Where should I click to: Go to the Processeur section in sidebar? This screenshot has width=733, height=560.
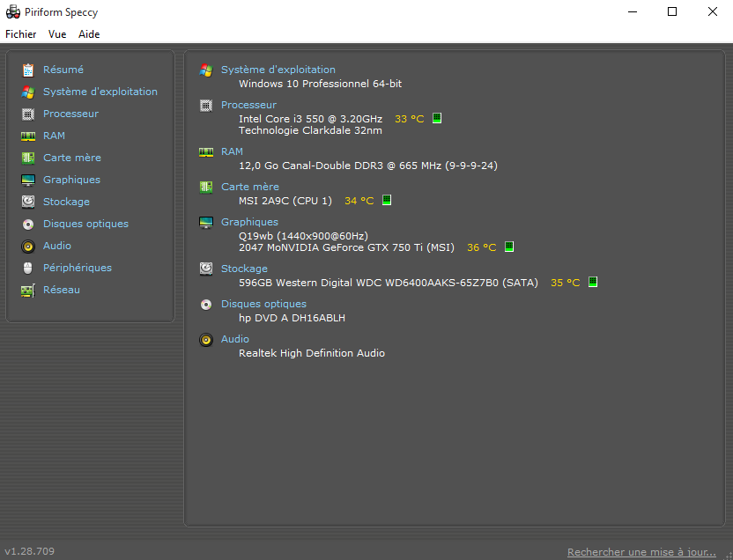70,114
